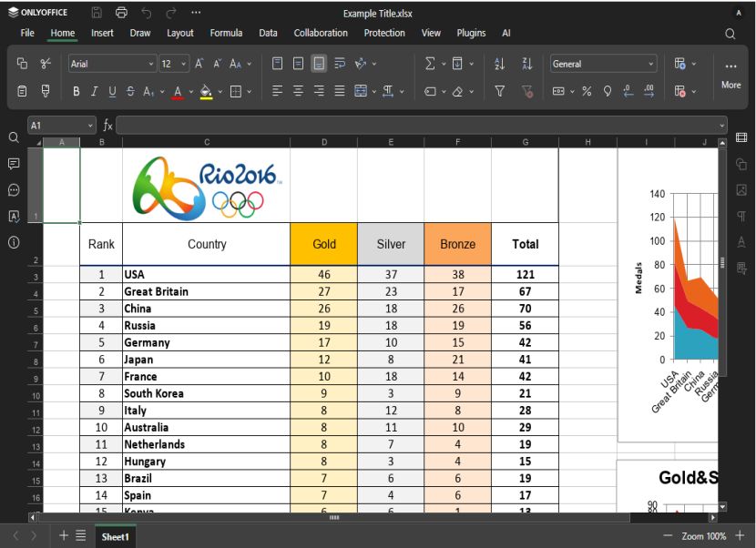Click the Clear eraser icon
The image size is (756, 548).
[x=457, y=91]
